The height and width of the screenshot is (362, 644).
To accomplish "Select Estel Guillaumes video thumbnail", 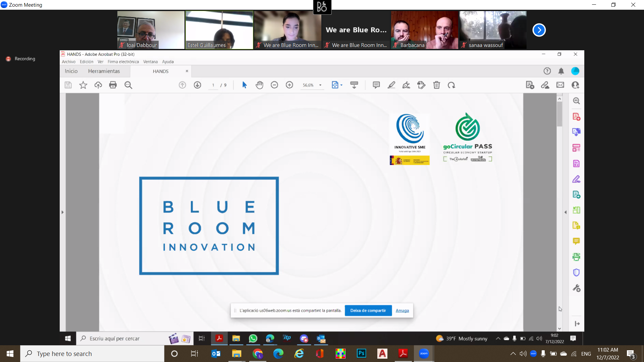I will (x=219, y=30).
